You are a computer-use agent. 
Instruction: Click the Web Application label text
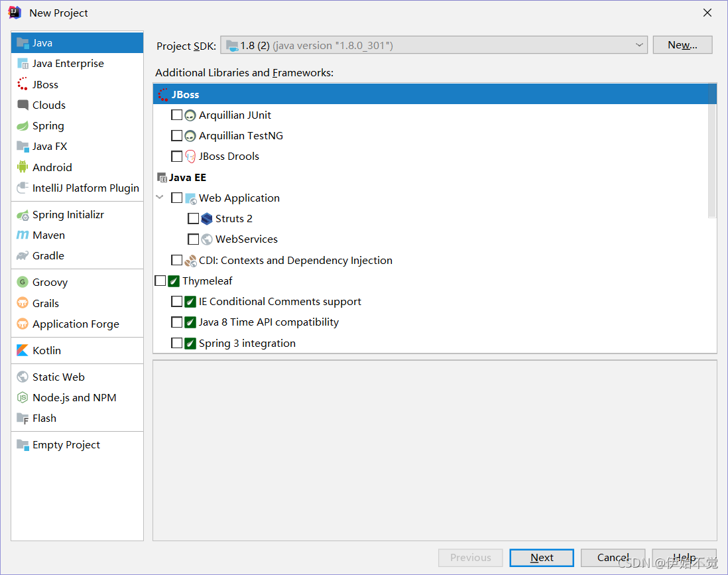tap(239, 198)
